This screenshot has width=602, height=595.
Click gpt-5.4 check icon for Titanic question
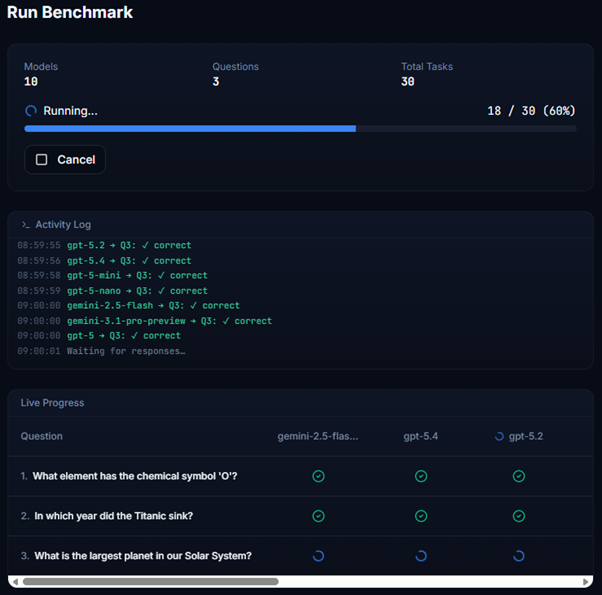[421, 516]
